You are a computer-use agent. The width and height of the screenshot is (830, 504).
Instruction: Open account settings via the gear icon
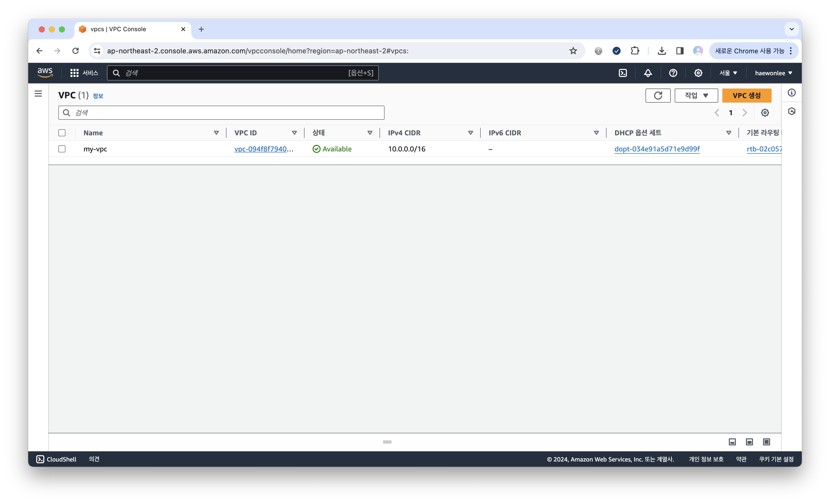pyautogui.click(x=698, y=73)
